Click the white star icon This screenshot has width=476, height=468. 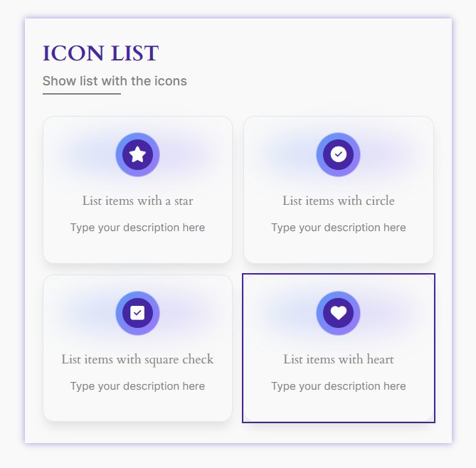click(x=137, y=154)
